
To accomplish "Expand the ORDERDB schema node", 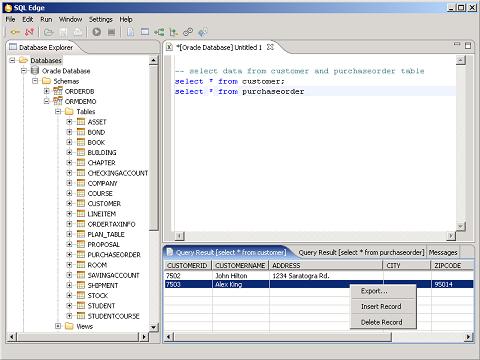I will pos(47,91).
